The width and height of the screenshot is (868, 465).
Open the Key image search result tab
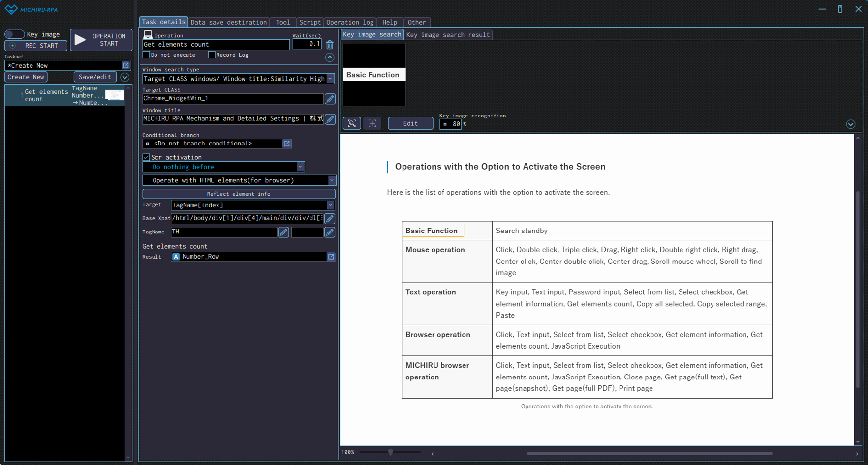[x=448, y=35]
